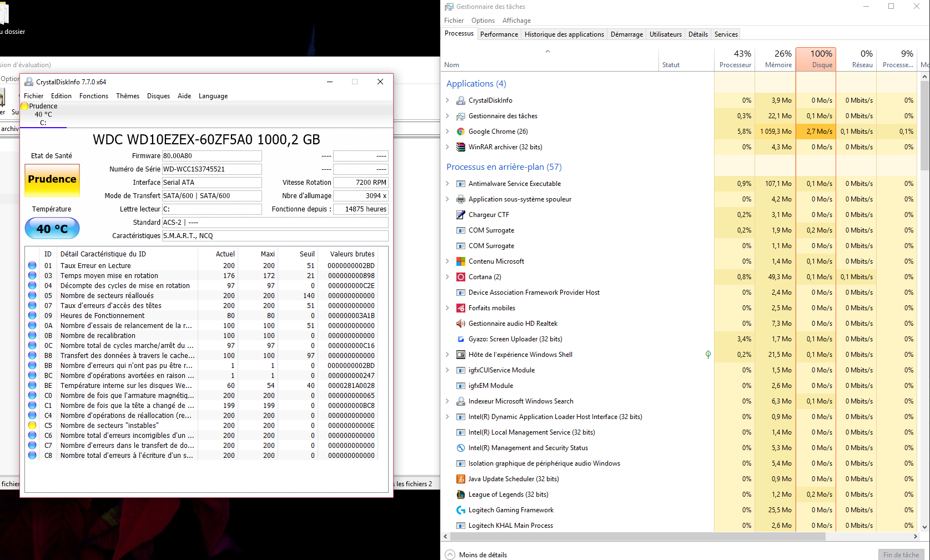930x560 pixels.
Task: Open the Performance tab in Task Manager
Action: [x=499, y=34]
